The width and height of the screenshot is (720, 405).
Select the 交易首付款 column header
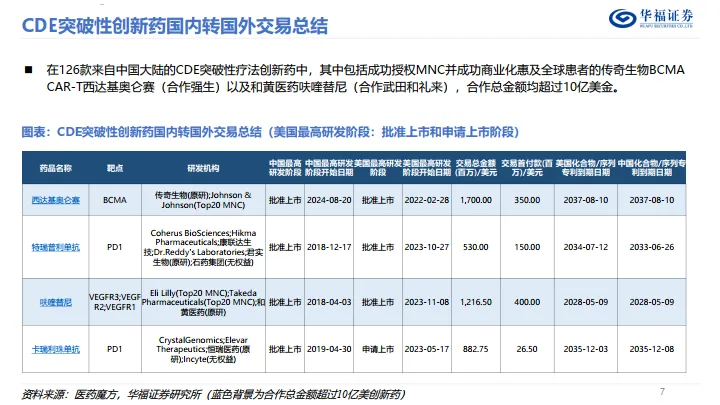click(x=527, y=168)
